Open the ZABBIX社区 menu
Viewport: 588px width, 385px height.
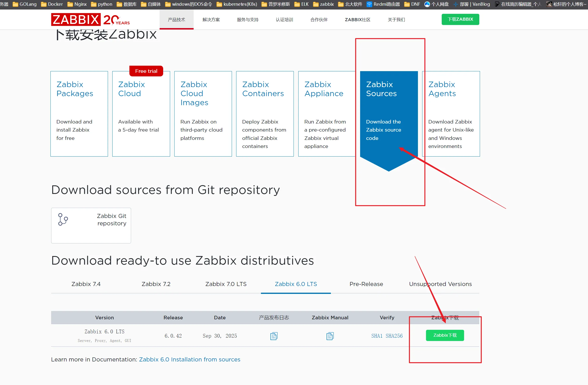tap(358, 20)
